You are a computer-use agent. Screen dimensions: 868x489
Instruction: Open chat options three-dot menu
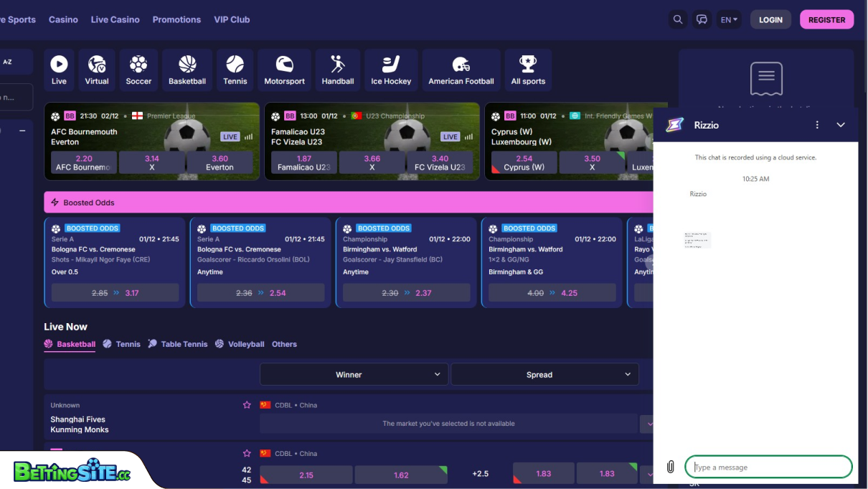point(817,125)
